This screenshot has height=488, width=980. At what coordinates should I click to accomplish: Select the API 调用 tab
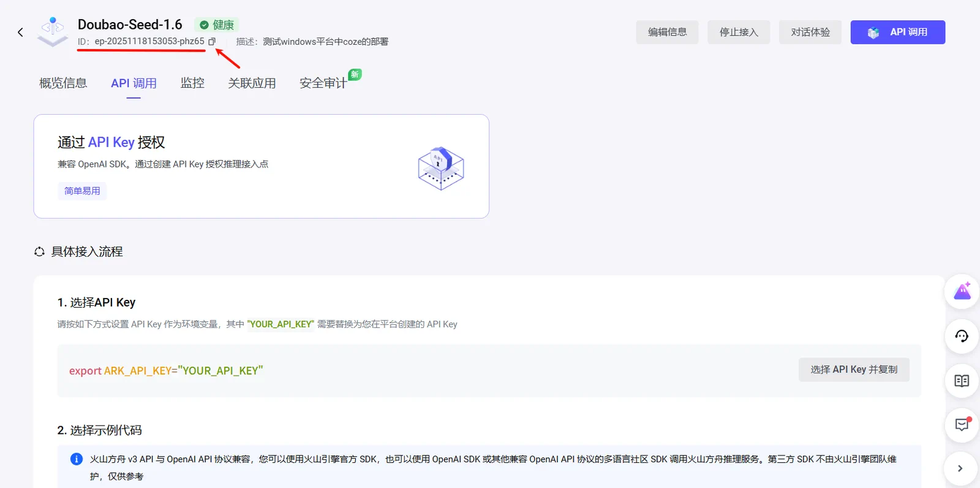coord(134,83)
